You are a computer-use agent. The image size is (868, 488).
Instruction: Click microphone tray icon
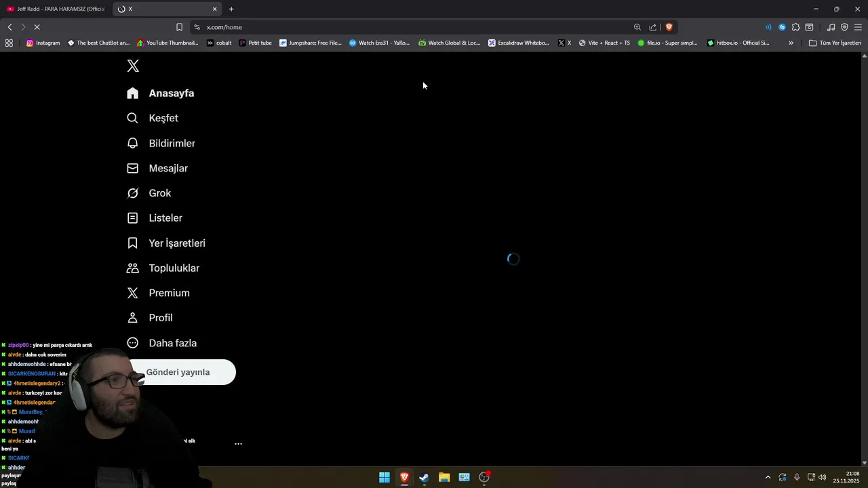[x=797, y=477]
